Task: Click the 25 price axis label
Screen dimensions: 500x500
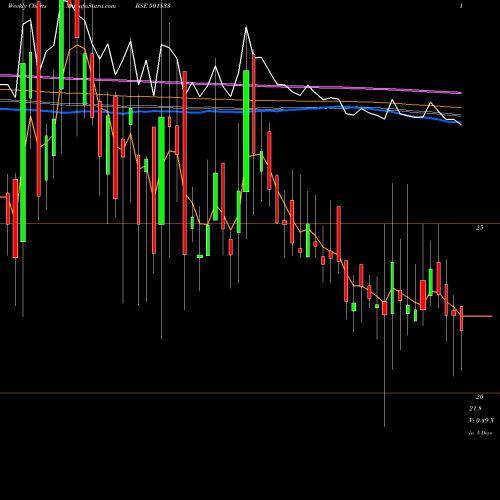Action: 479,228
